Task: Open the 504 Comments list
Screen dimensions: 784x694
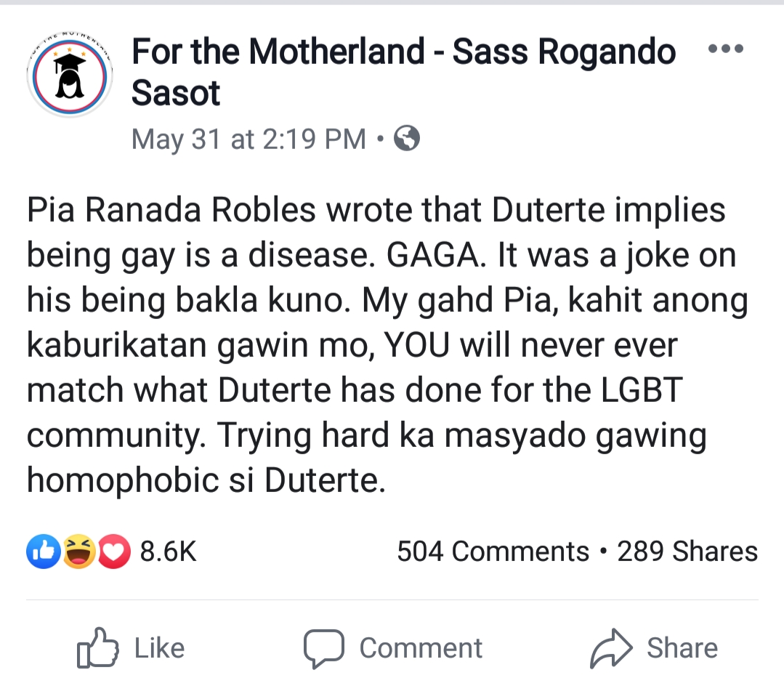Action: (493, 552)
